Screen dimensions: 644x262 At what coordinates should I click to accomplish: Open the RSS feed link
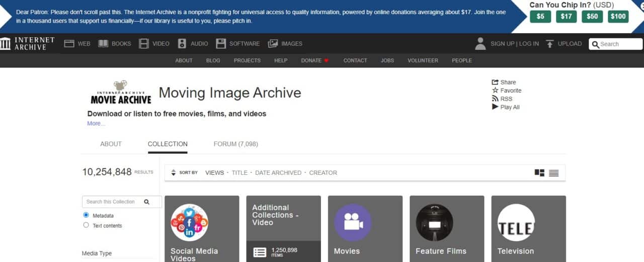point(502,99)
